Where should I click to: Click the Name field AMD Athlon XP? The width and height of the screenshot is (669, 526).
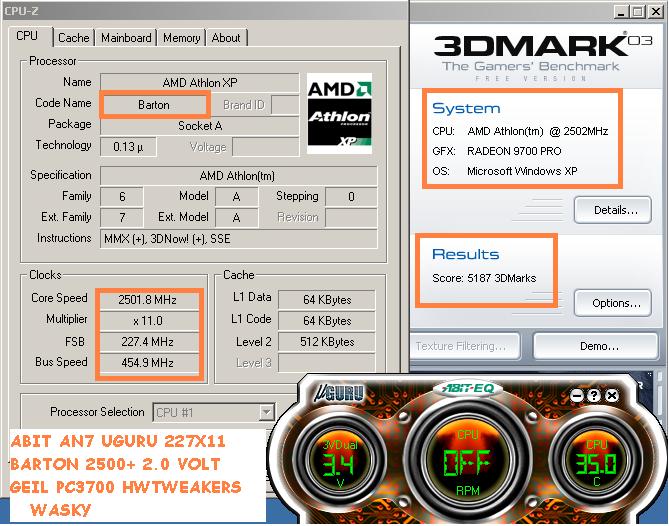(200, 83)
